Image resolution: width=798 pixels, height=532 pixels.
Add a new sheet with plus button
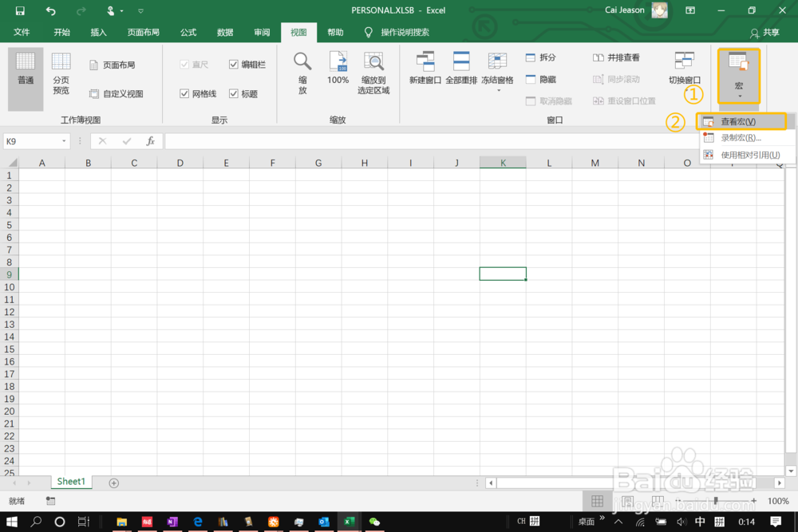(114, 483)
